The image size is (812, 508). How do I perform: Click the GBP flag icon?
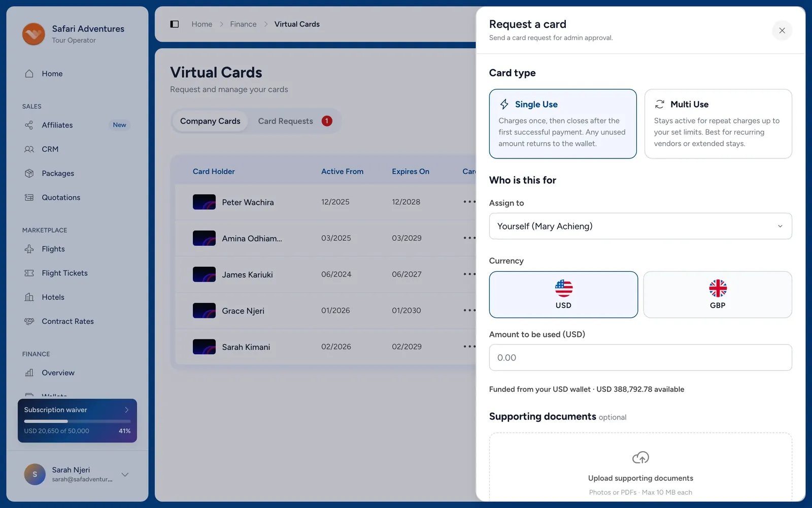pos(718,289)
